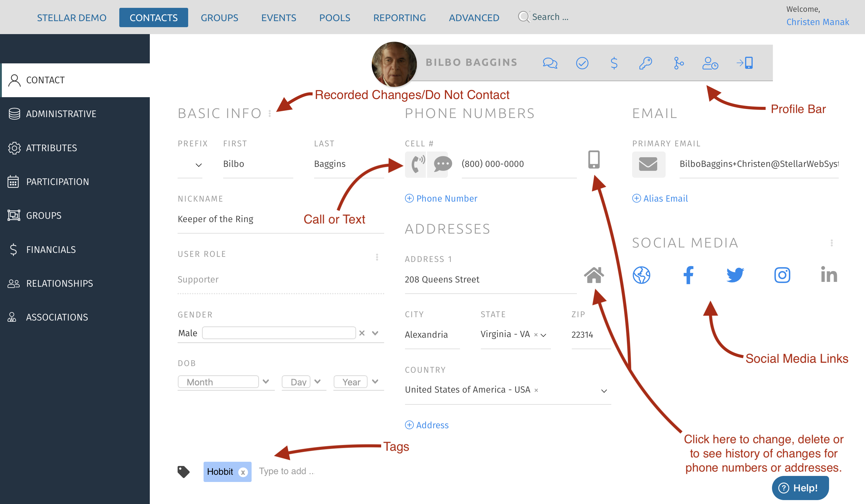Viewport: 865px width, 504px height.
Task: Click the home icon next to Address 1
Action: tap(593, 275)
